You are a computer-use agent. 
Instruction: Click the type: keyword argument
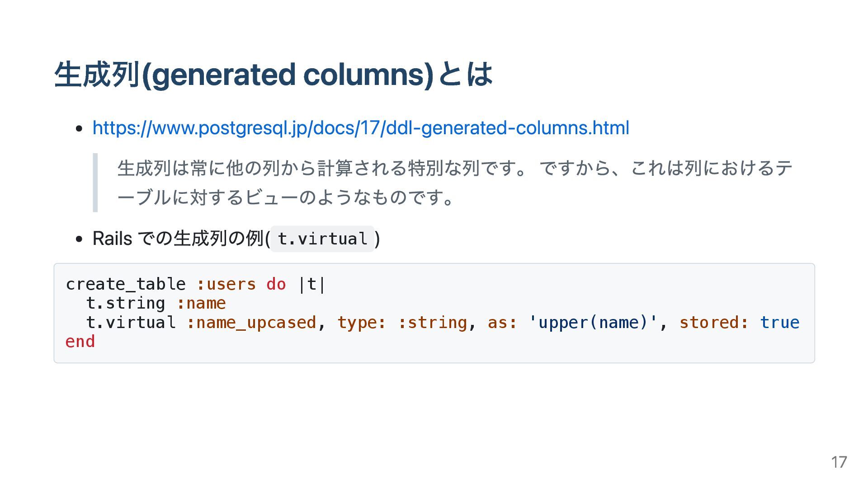pyautogui.click(x=361, y=323)
